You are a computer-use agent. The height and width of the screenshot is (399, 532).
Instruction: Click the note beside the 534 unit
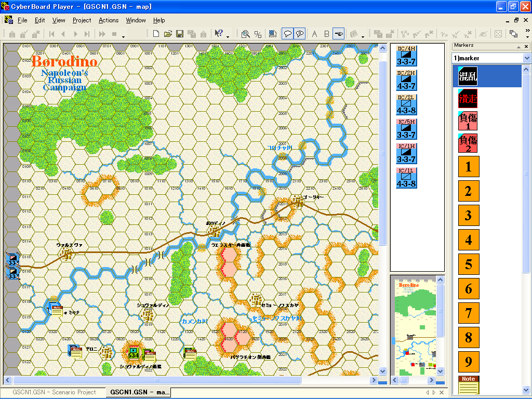(149, 356)
